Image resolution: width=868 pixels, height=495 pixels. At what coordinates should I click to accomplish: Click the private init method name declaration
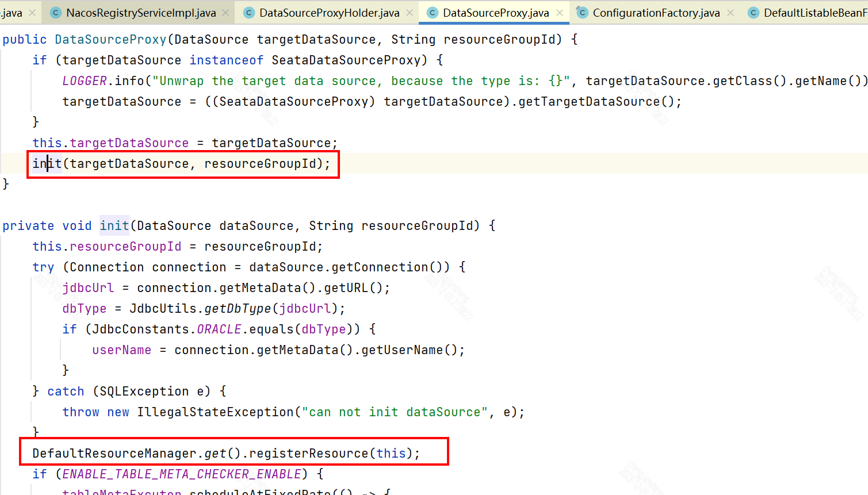[114, 226]
